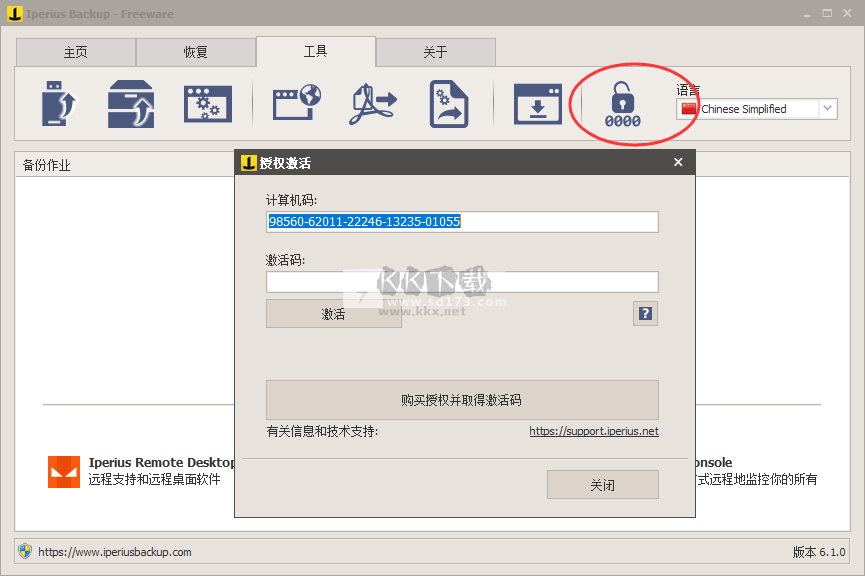Close the Iperius Backup main window
The height and width of the screenshot is (576, 865).
coord(847,13)
